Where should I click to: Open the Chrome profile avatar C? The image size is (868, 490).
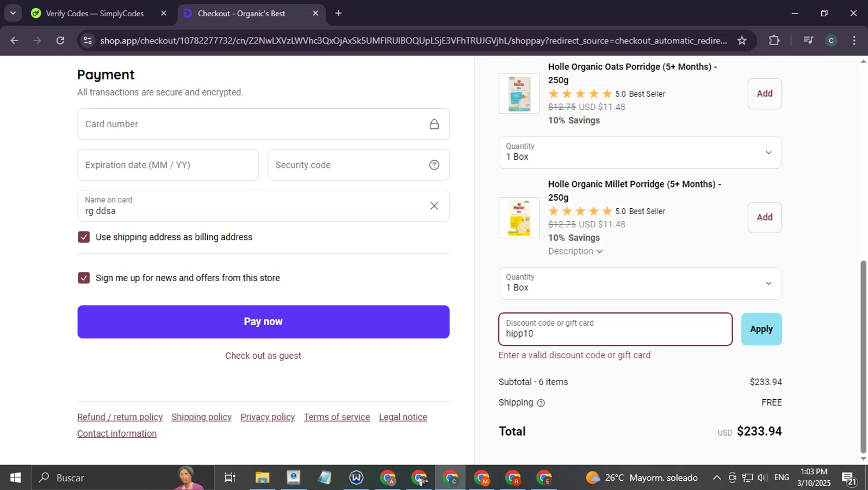(x=831, y=40)
